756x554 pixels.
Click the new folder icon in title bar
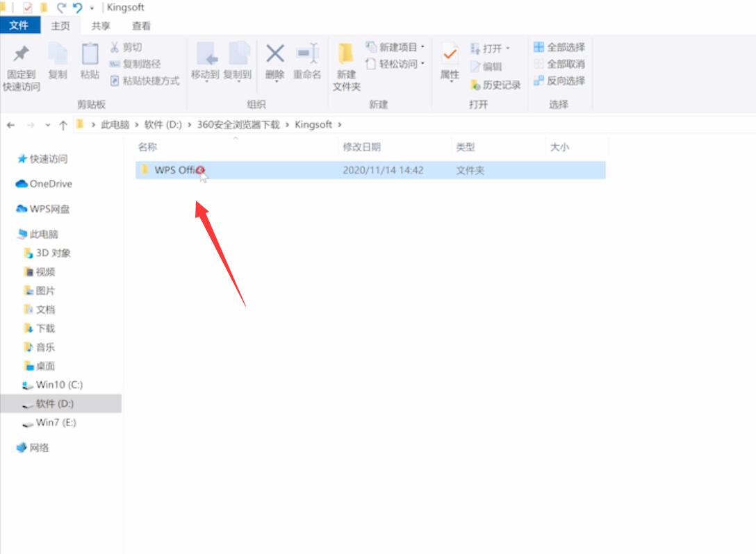click(44, 8)
